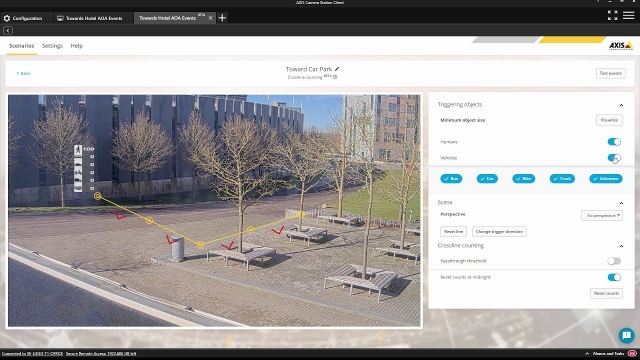Viewport: 640px width, 360px height.
Task: Close the active Towards Hotel AOA Events tab
Action: pos(210,18)
